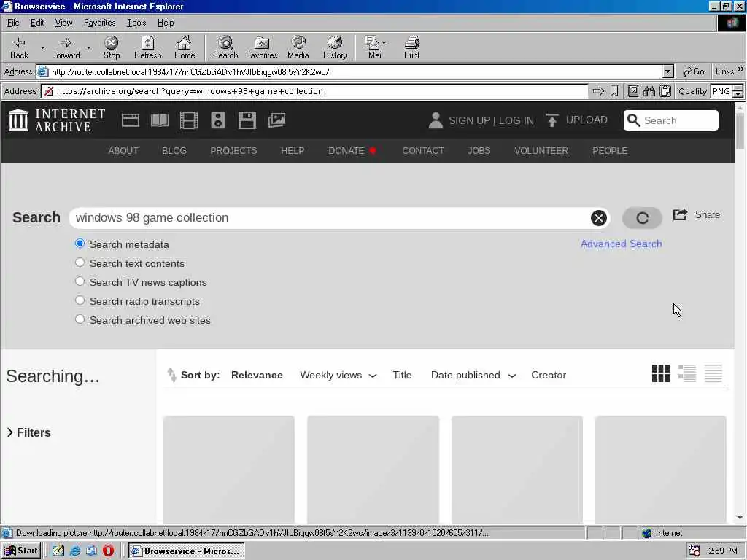
Task: Expand the Filters section
Action: 29,432
